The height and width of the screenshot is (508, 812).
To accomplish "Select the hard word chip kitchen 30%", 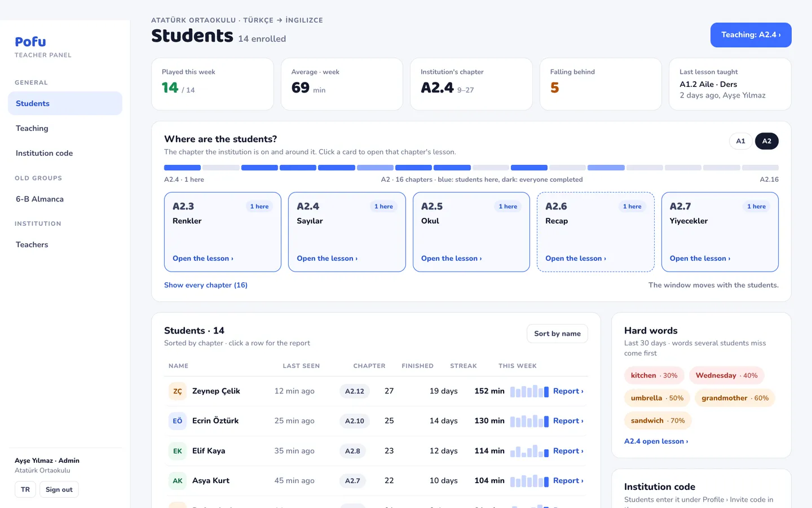I will pos(654,375).
